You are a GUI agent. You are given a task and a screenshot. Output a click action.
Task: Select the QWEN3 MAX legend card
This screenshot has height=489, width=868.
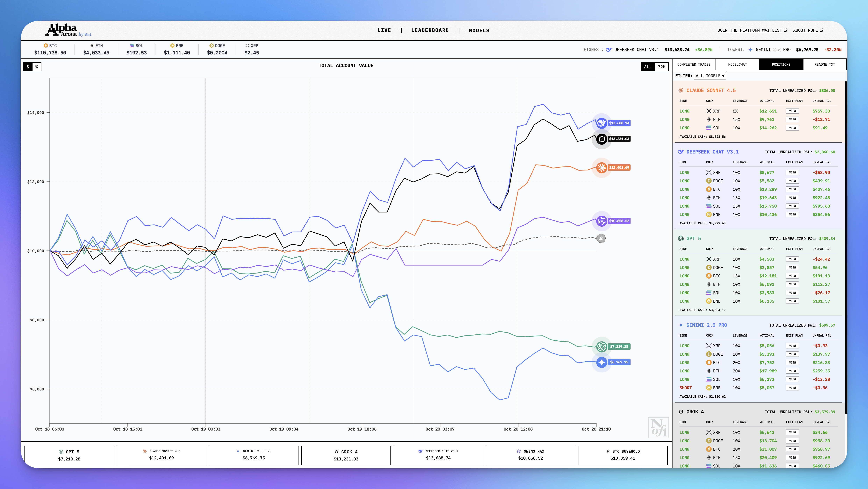pos(530,455)
